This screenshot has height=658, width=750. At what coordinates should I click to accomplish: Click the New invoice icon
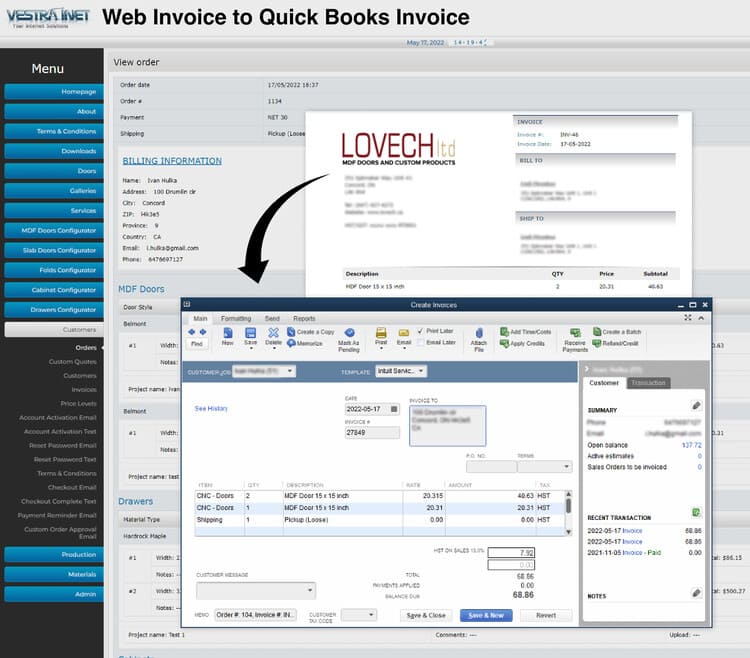(228, 333)
